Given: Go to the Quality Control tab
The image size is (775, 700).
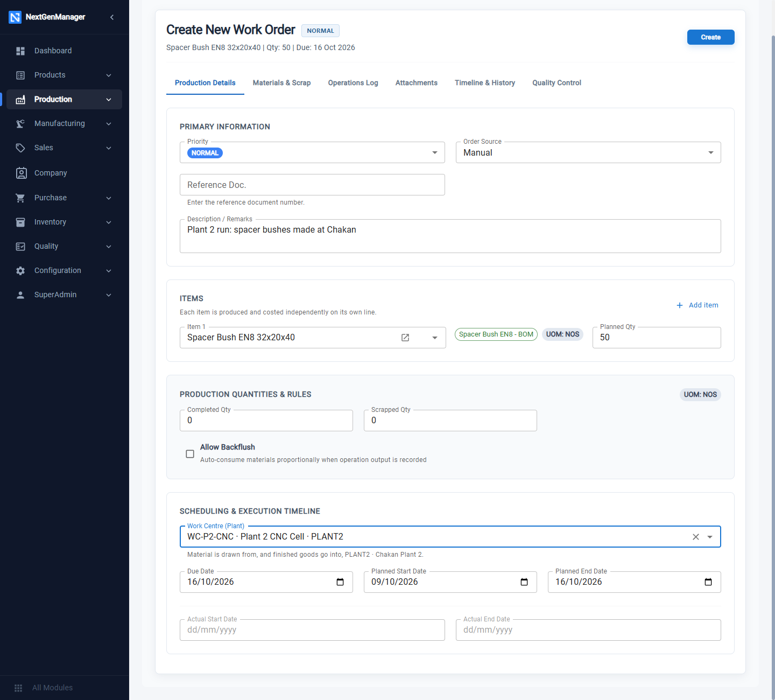Looking at the screenshot, I should tap(557, 83).
